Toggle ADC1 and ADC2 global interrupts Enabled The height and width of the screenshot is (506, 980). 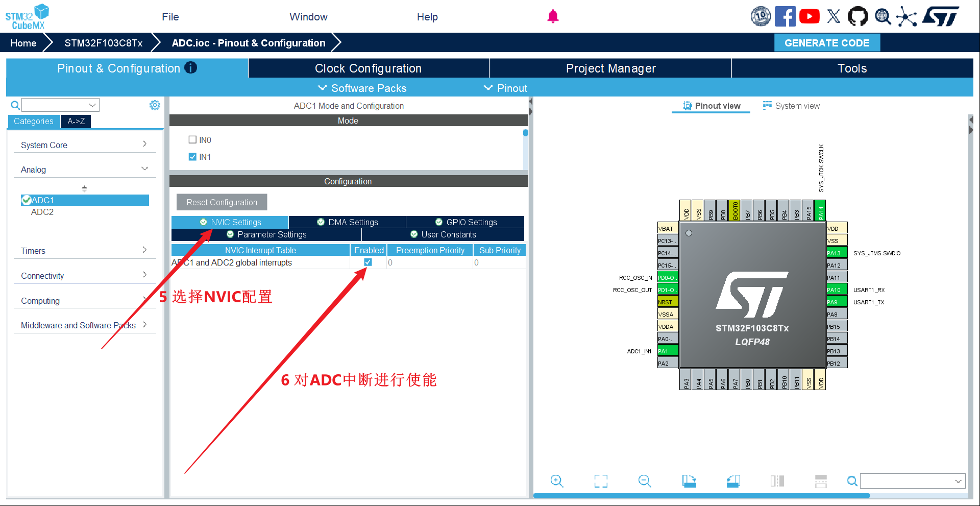367,262
